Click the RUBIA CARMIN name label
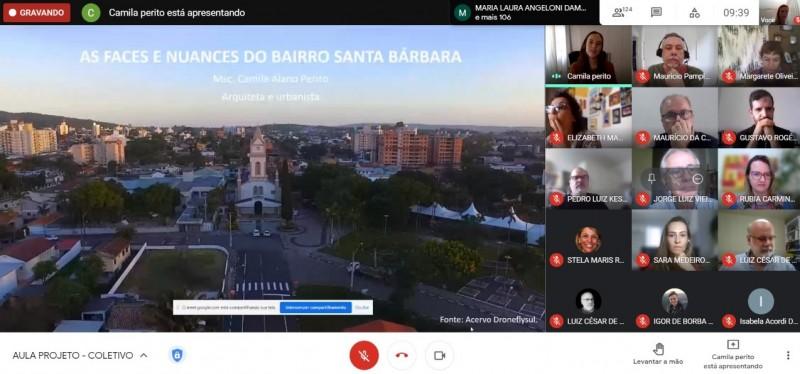 point(767,200)
